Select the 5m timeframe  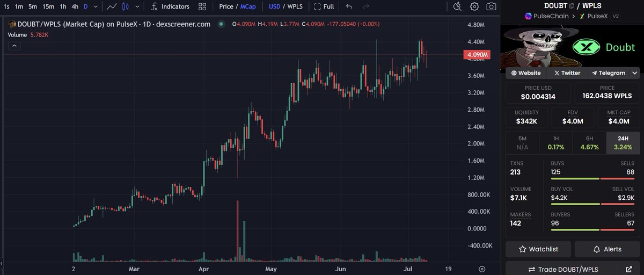[x=33, y=6]
